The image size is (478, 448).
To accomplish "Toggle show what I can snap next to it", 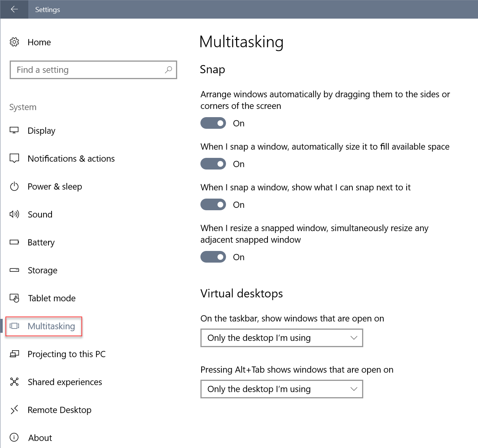I will coord(213,205).
